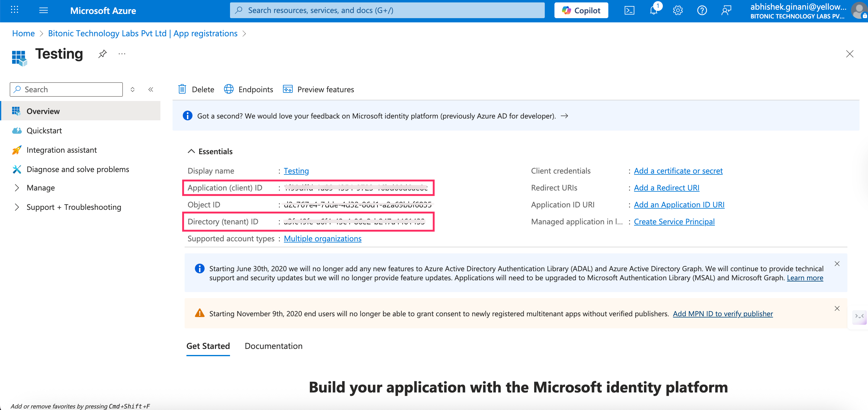The image size is (868, 410).
Task: Click the Testing app registration icon
Action: (x=19, y=58)
